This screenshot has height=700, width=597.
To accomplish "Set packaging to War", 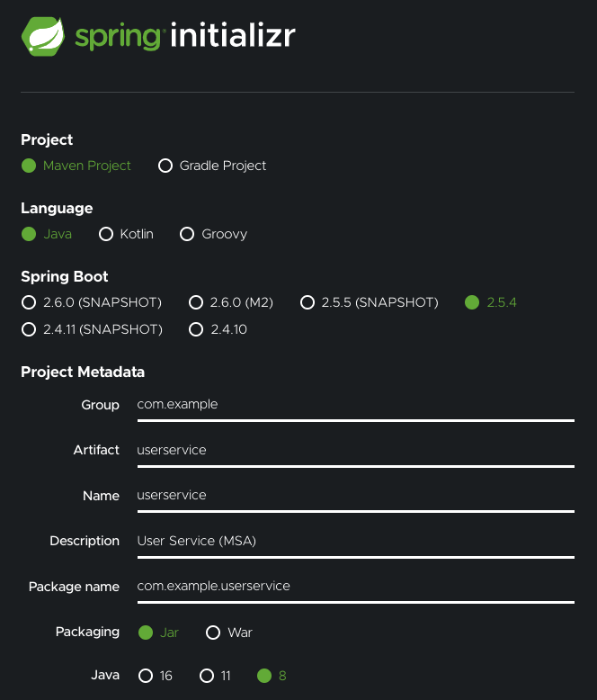I will click(214, 633).
